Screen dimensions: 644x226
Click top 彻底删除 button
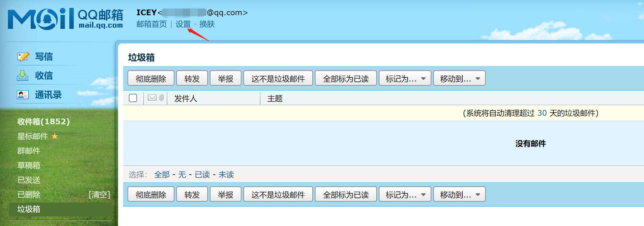(x=151, y=78)
